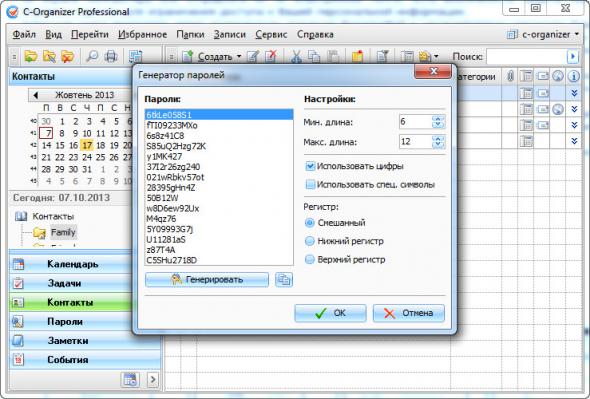Click the 'Генерировать' button
The image size is (590, 399).
[207, 280]
